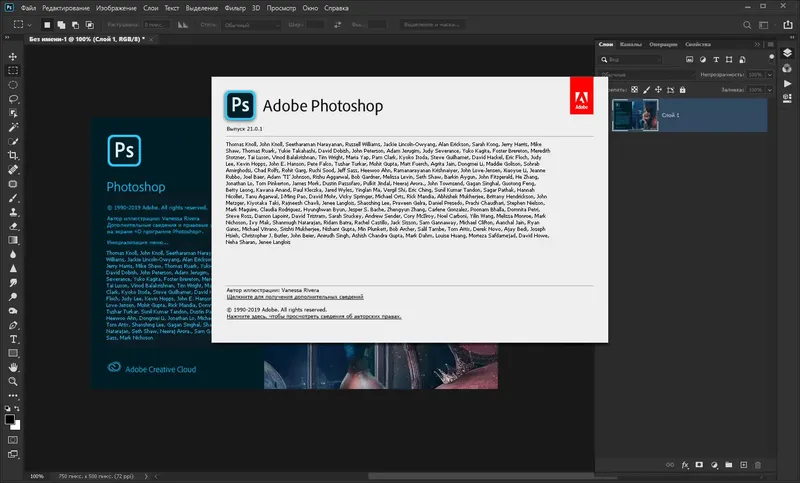Select the Rectangular Marquee tool in toolbox
Screen dimensions: 800x483
[x=13, y=70]
